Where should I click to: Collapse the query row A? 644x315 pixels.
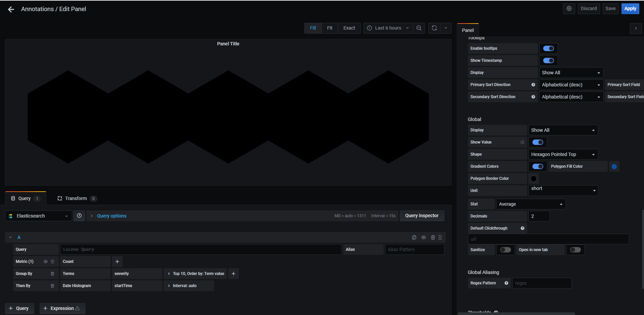10,237
